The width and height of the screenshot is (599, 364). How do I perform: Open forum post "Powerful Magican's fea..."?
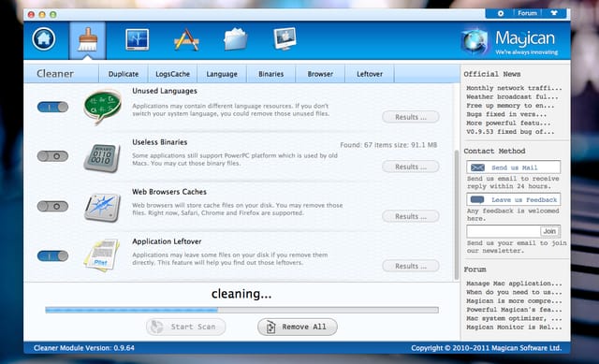[x=514, y=310]
